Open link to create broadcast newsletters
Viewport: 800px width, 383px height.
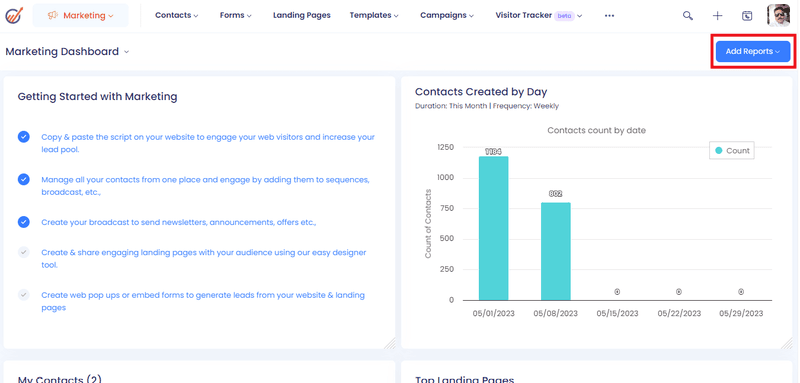tap(179, 222)
